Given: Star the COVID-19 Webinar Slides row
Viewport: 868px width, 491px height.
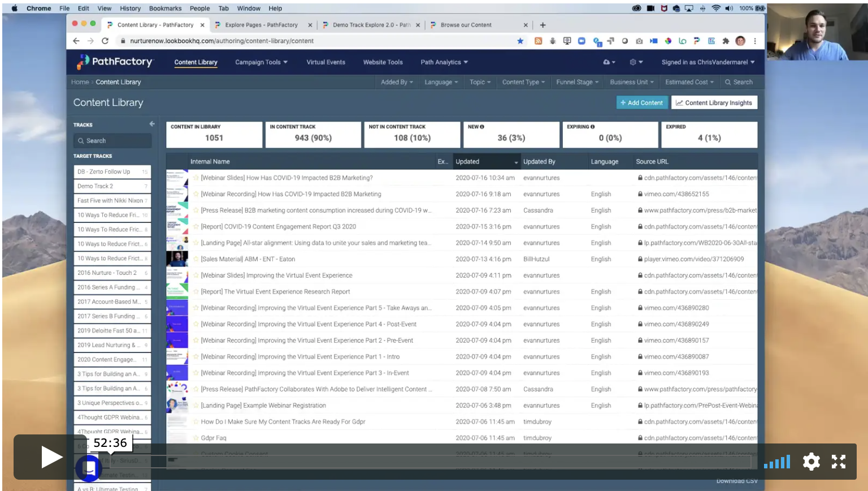Looking at the screenshot, I should (x=196, y=178).
